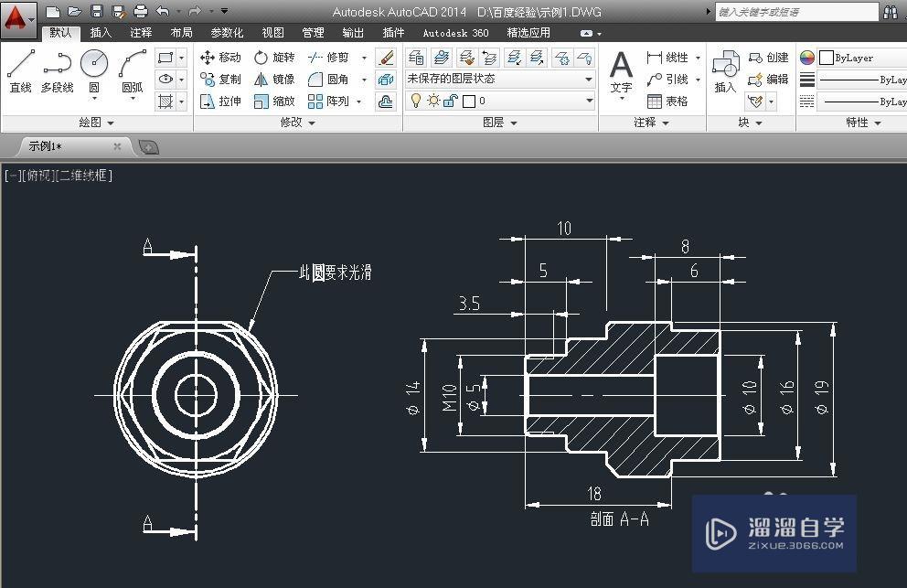Open the Layer Properties manager icon
This screenshot has height=588, width=907.
[x=416, y=58]
